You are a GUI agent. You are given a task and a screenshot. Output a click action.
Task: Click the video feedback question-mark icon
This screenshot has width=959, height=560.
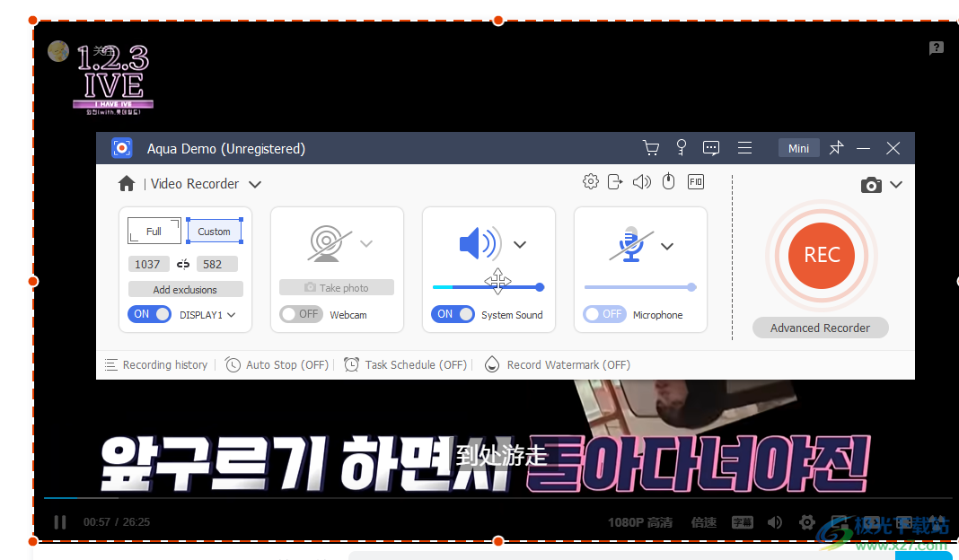tap(936, 48)
